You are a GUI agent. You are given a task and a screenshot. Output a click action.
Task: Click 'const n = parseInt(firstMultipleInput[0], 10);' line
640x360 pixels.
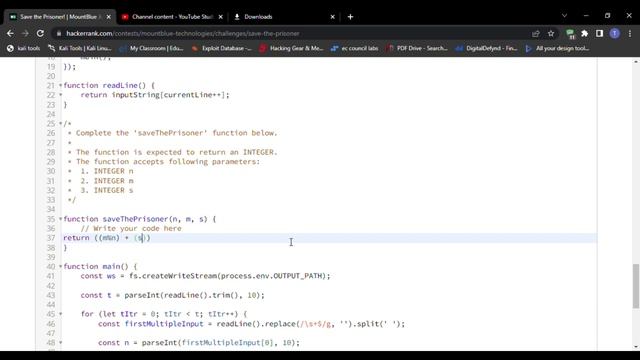pos(199,343)
